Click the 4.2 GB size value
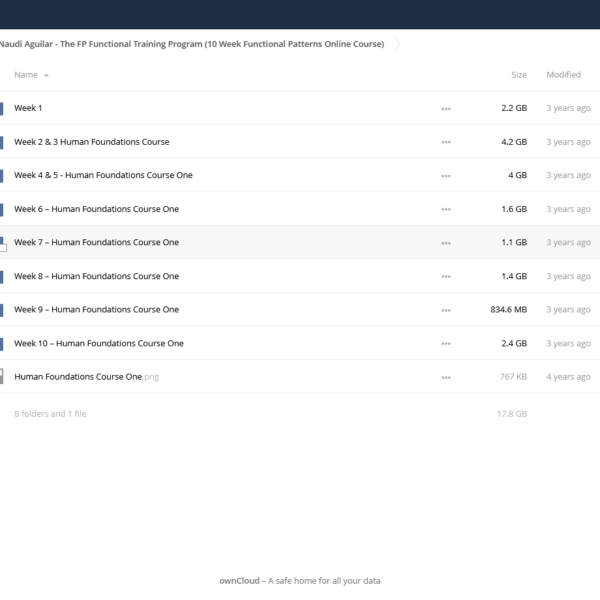 (x=514, y=142)
